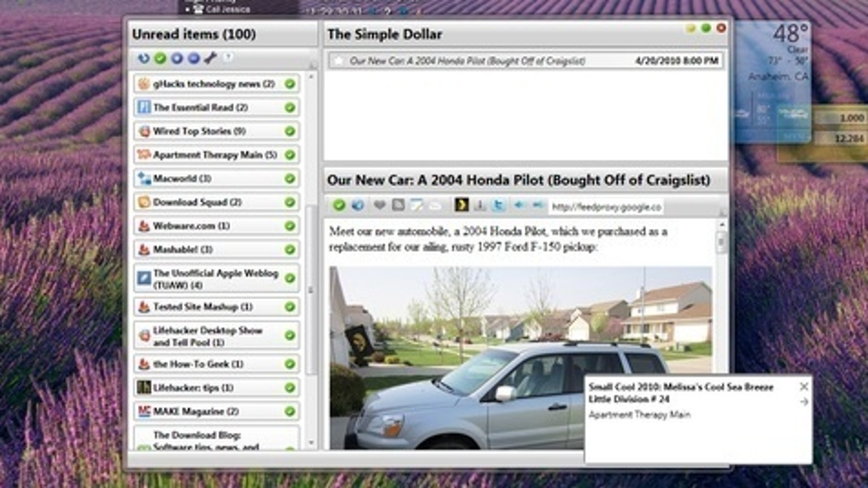
Task: Open the Mashable! feed
Action: pos(216,249)
